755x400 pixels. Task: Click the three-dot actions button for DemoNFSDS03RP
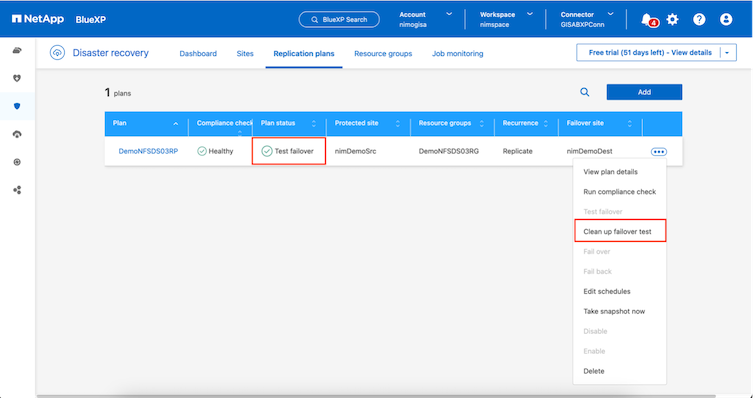(x=659, y=152)
